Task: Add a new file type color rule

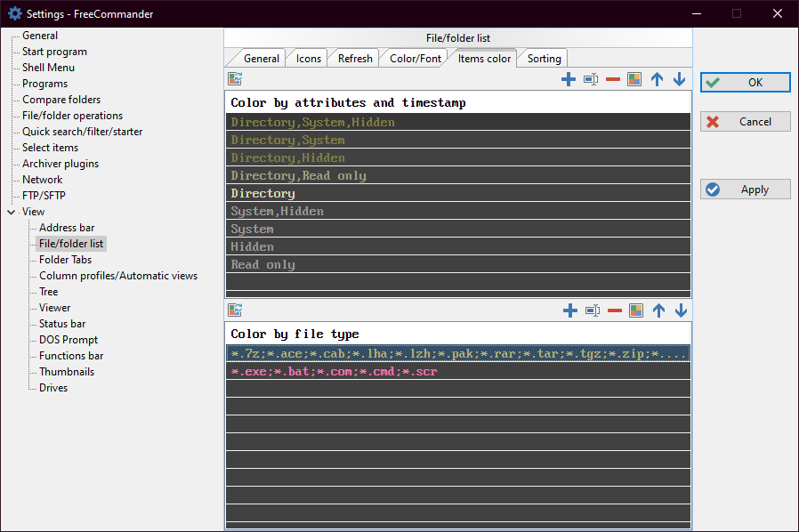Action: click(x=569, y=310)
